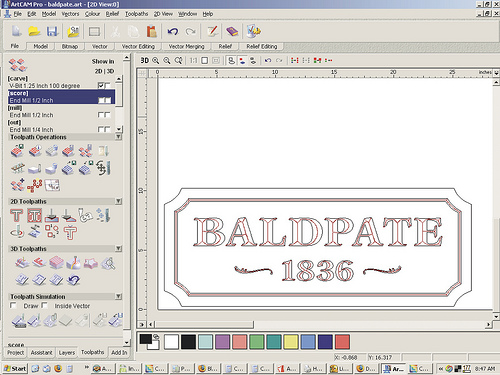This screenshot has width=500, height=375.
Task: Switch to the Vector Merging toolbar tab
Action: (186, 46)
